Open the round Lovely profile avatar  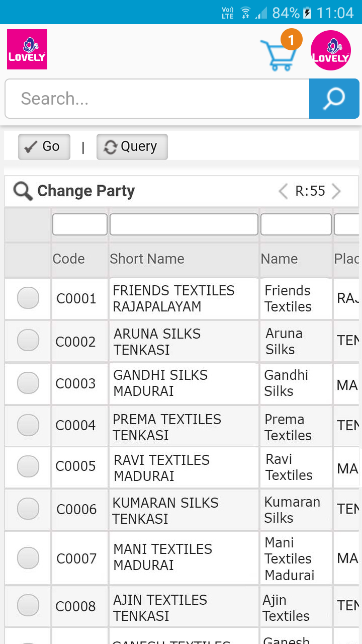coord(330,50)
